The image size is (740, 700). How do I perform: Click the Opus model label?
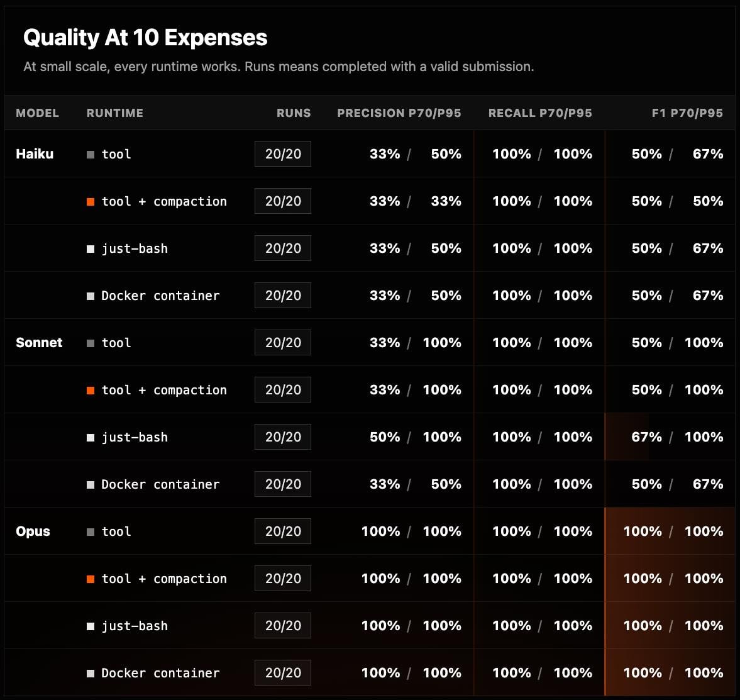tap(33, 531)
